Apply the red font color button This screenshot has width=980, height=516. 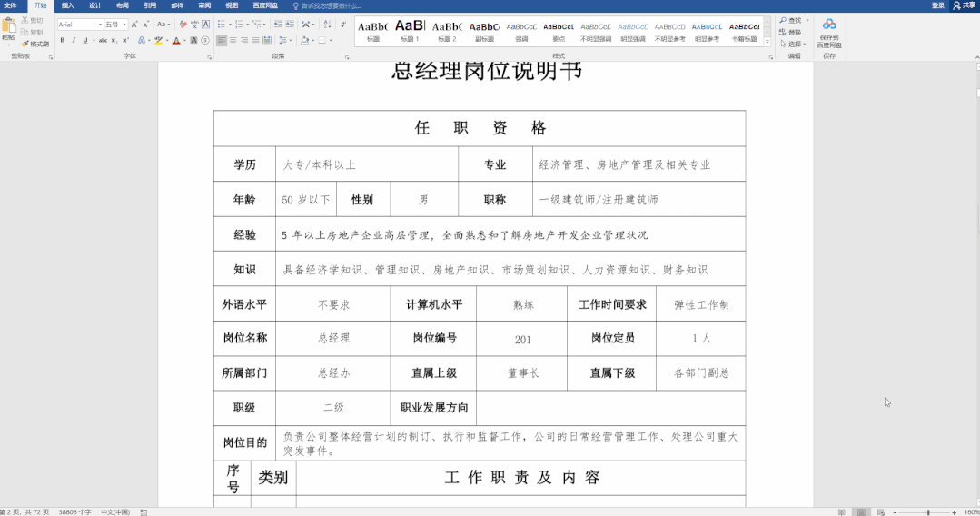176,40
